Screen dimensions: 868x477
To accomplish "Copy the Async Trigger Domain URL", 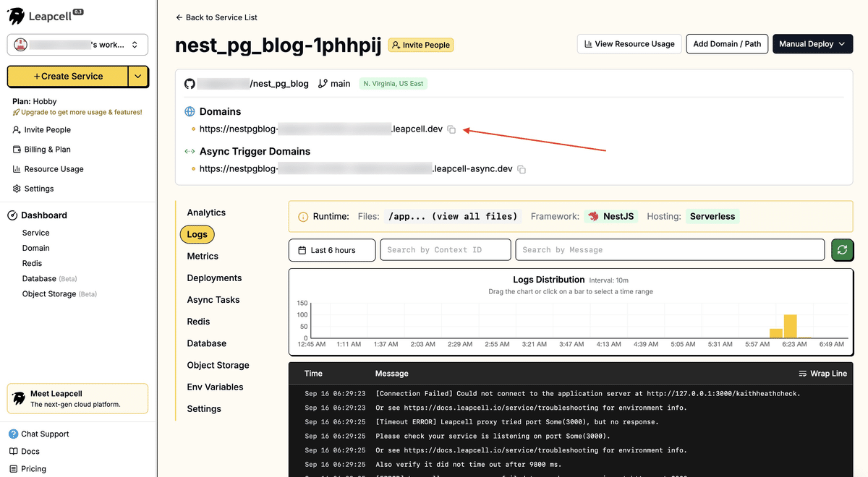I will pyautogui.click(x=522, y=168).
